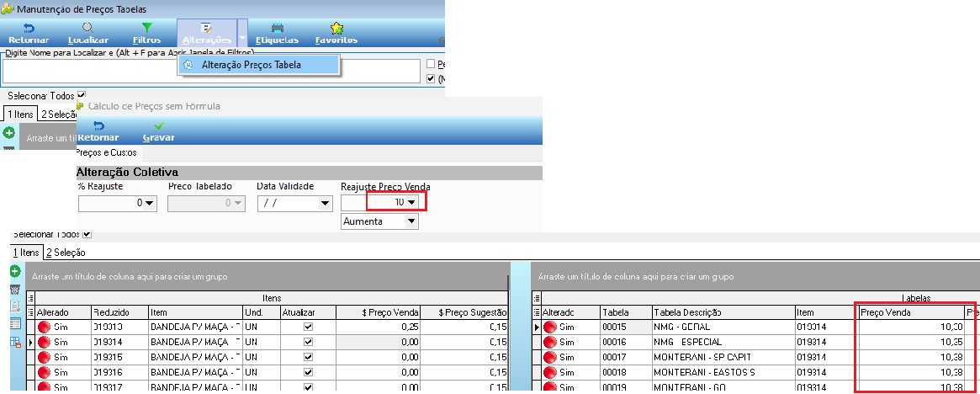Sort by Reduzido column header
Screen dimensions: 980x394
(119, 311)
